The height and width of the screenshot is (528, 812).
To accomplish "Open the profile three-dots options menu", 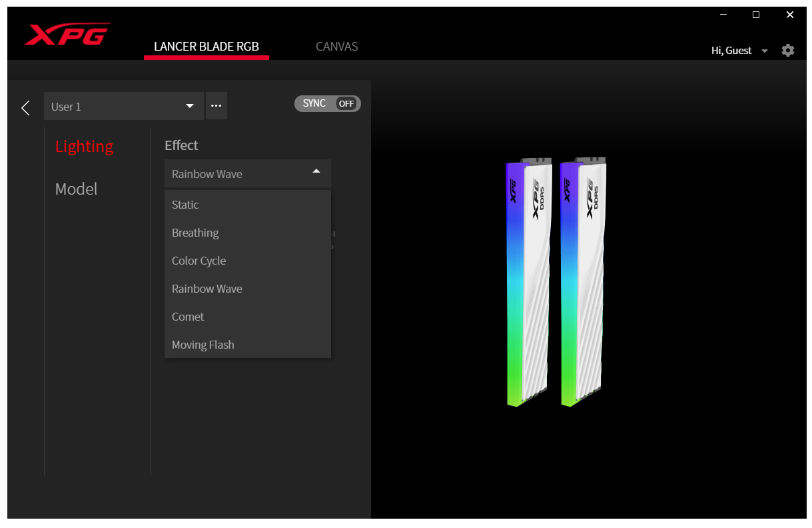I will point(216,106).
